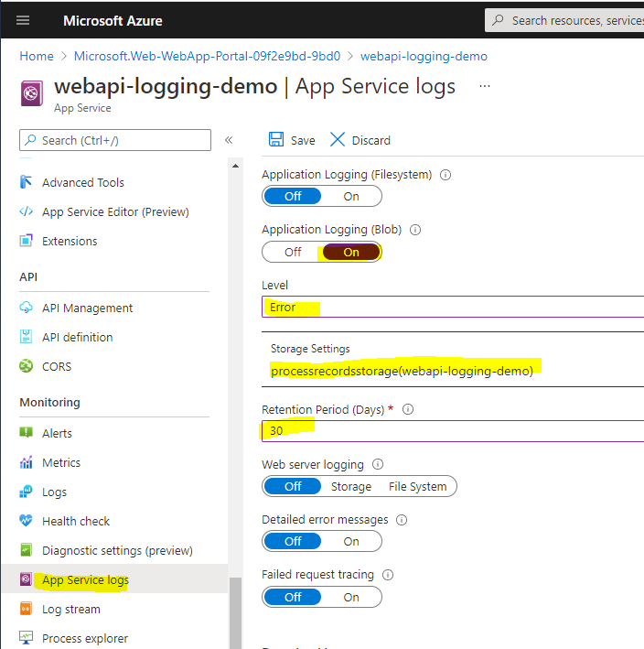Click the API definition icon

[26, 337]
